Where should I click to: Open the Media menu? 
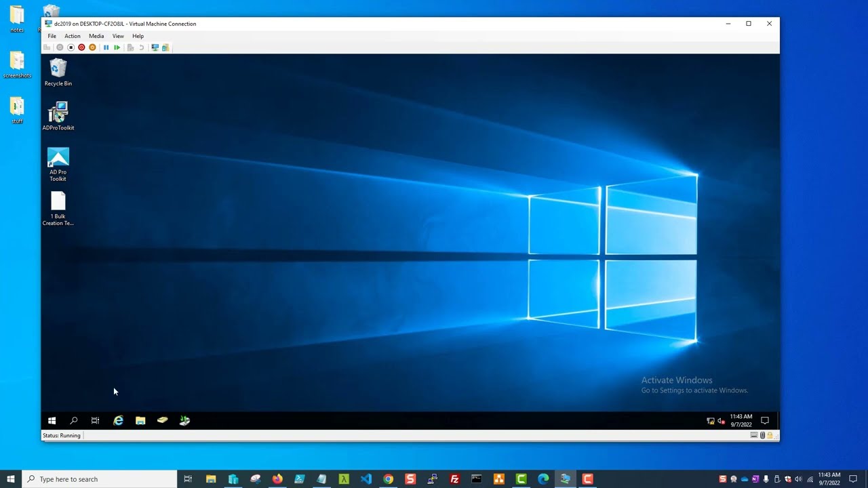96,36
